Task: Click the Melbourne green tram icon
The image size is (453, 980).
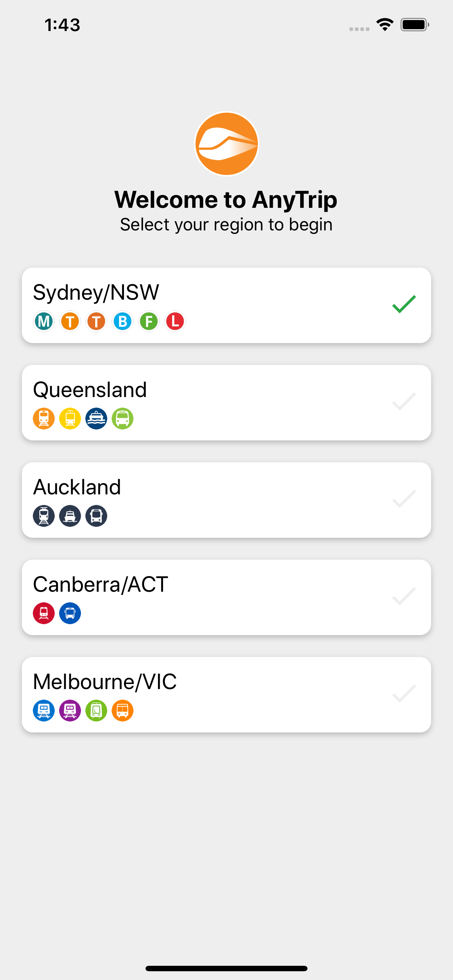Action: [x=96, y=711]
